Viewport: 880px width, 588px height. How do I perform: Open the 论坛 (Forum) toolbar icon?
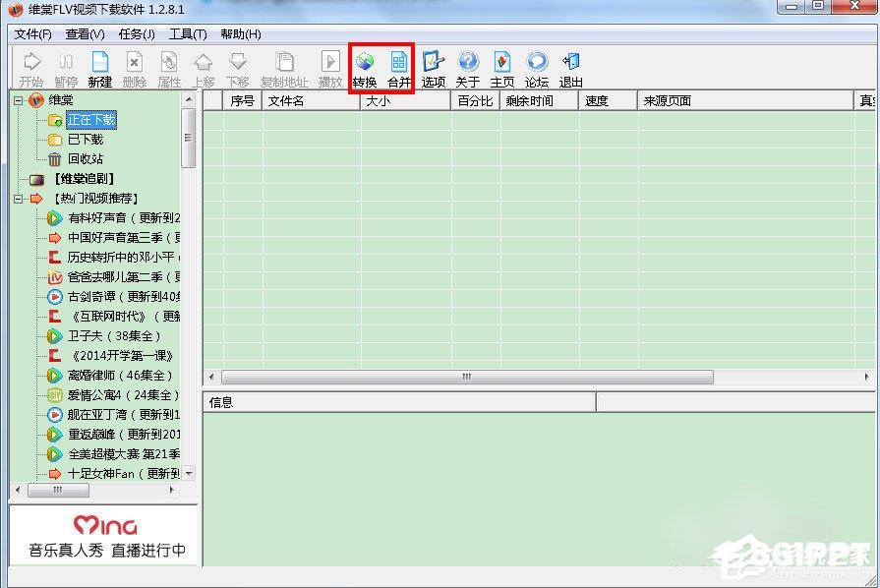point(537,69)
